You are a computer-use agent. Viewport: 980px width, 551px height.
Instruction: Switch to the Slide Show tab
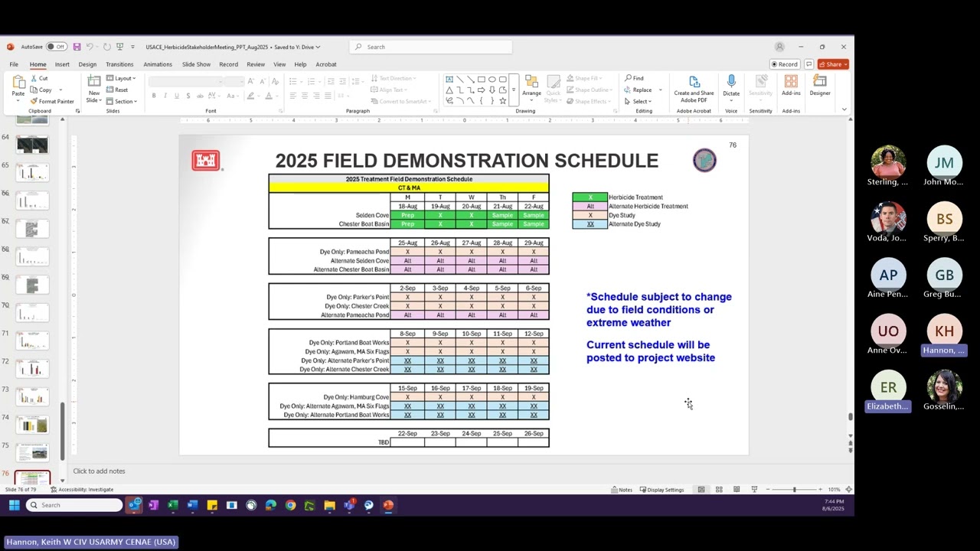point(196,64)
